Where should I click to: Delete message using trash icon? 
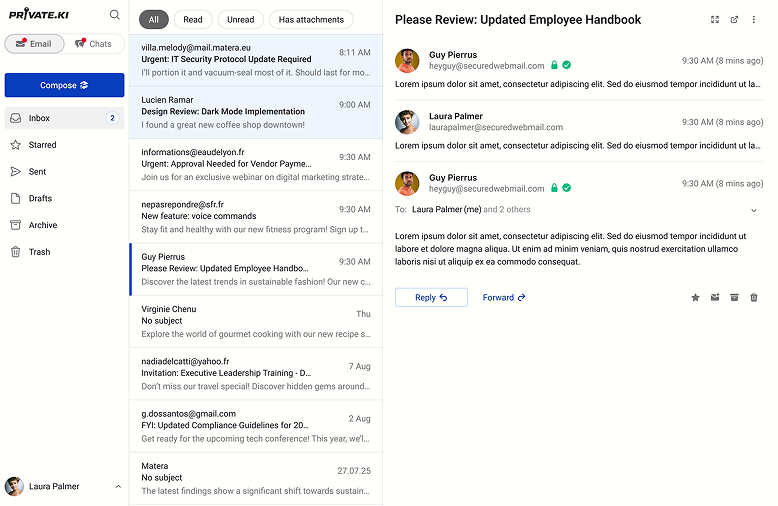[x=754, y=298]
